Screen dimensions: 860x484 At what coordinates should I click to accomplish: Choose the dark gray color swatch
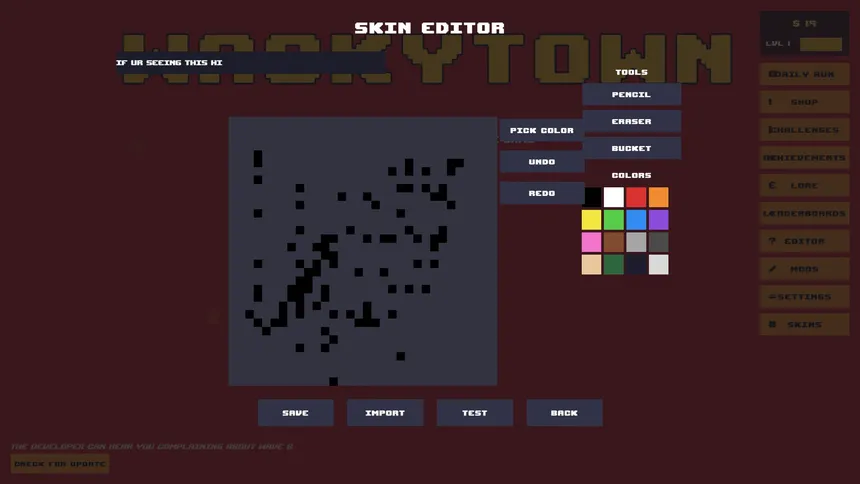coord(659,242)
